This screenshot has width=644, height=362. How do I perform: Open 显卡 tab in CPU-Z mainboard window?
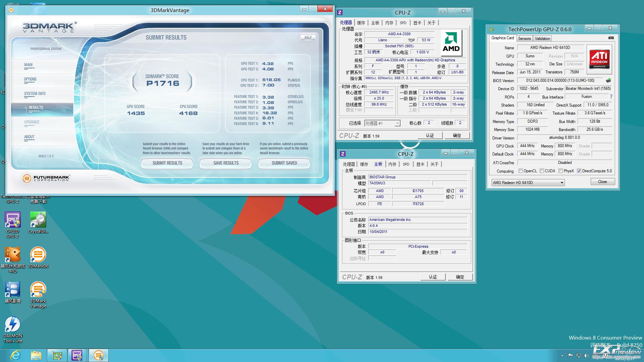point(420,164)
